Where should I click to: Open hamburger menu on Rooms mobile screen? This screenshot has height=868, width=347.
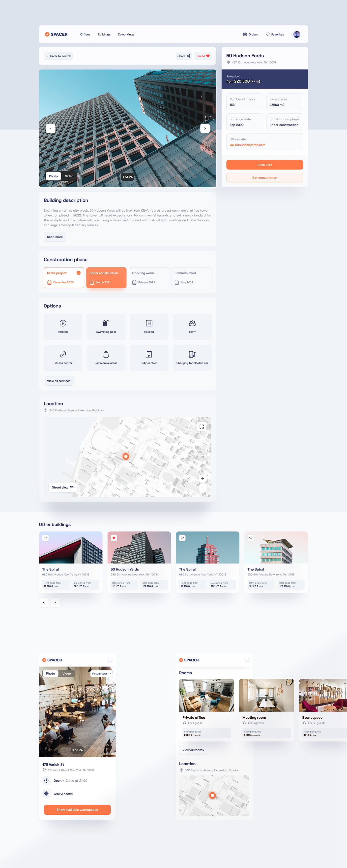[247, 660]
